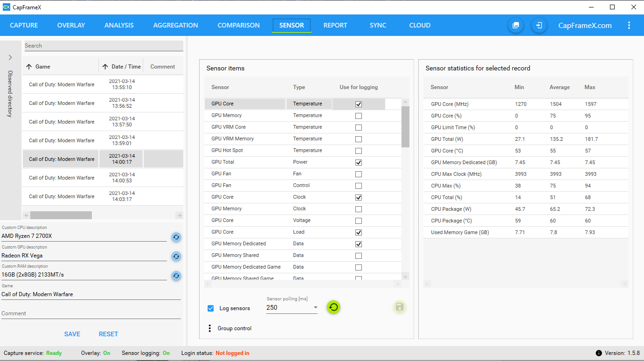This screenshot has width=644, height=361.
Task: Refresh the custom RAM description
Action: pos(176,276)
